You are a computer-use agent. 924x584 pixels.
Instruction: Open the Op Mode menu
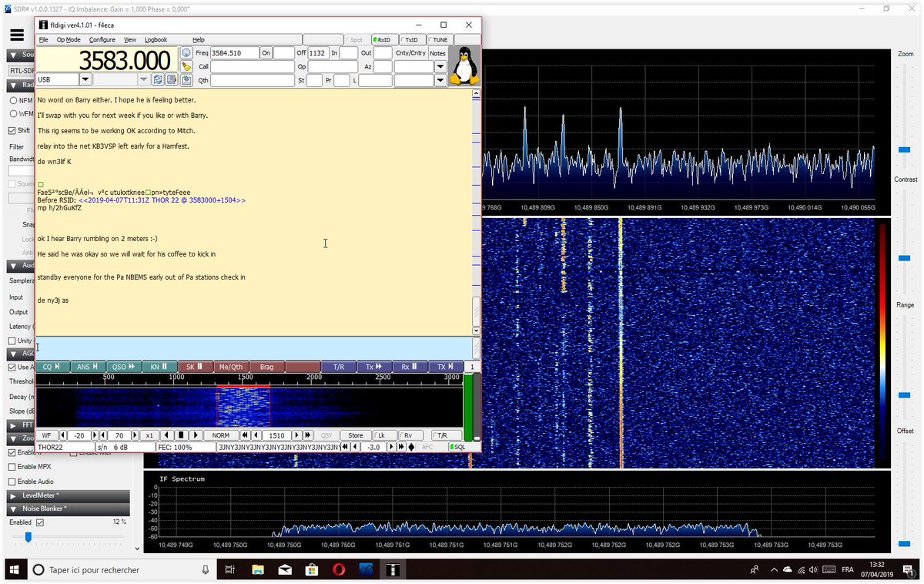tap(69, 39)
